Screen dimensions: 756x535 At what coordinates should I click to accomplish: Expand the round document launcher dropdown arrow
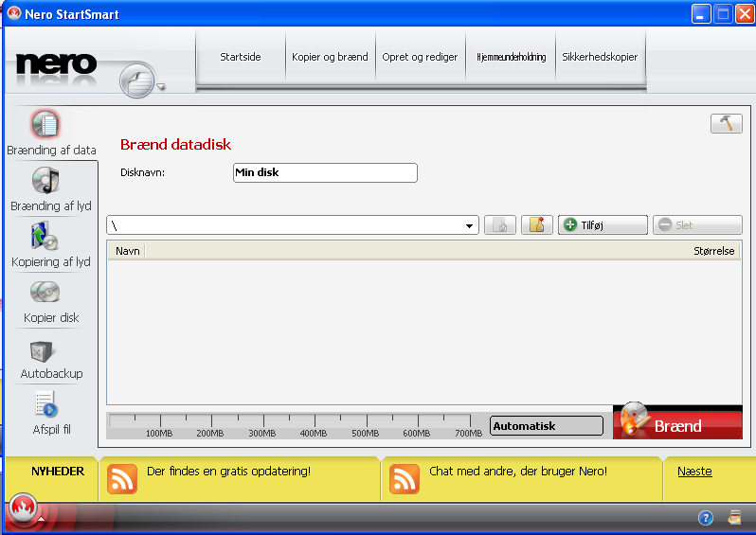click(x=161, y=87)
